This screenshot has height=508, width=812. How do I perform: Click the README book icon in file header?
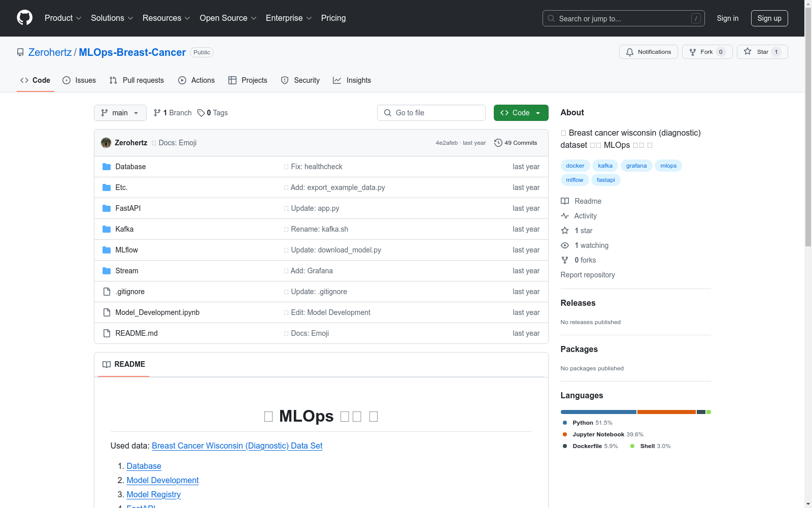point(107,364)
